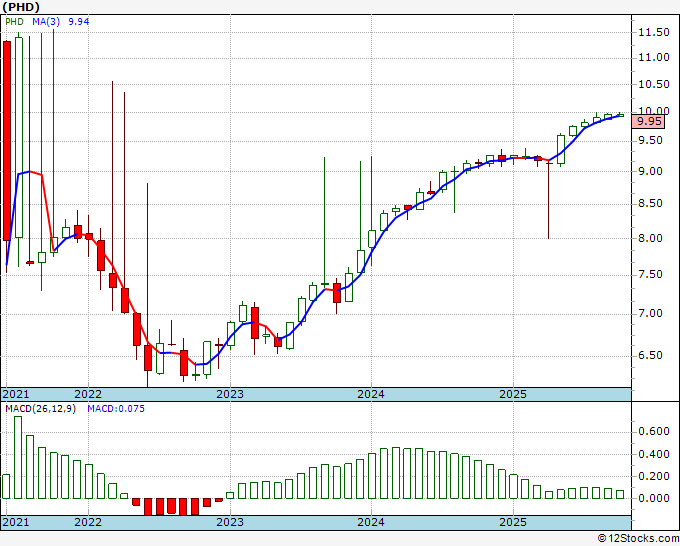
Task: Select the green PHD legend label
Action: (x=14, y=22)
